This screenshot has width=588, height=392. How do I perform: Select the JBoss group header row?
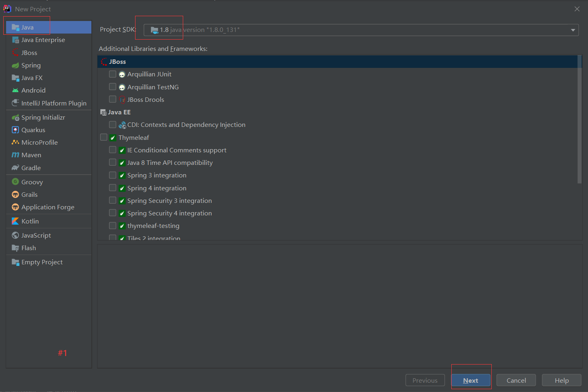click(338, 61)
